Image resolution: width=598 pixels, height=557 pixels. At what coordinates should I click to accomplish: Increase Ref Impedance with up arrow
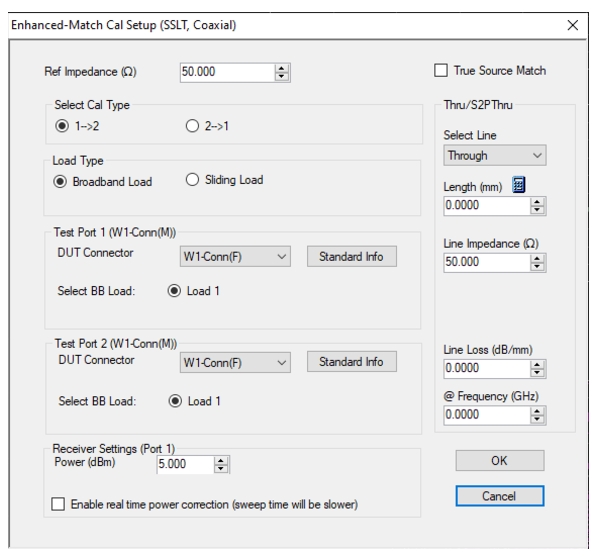click(281, 69)
